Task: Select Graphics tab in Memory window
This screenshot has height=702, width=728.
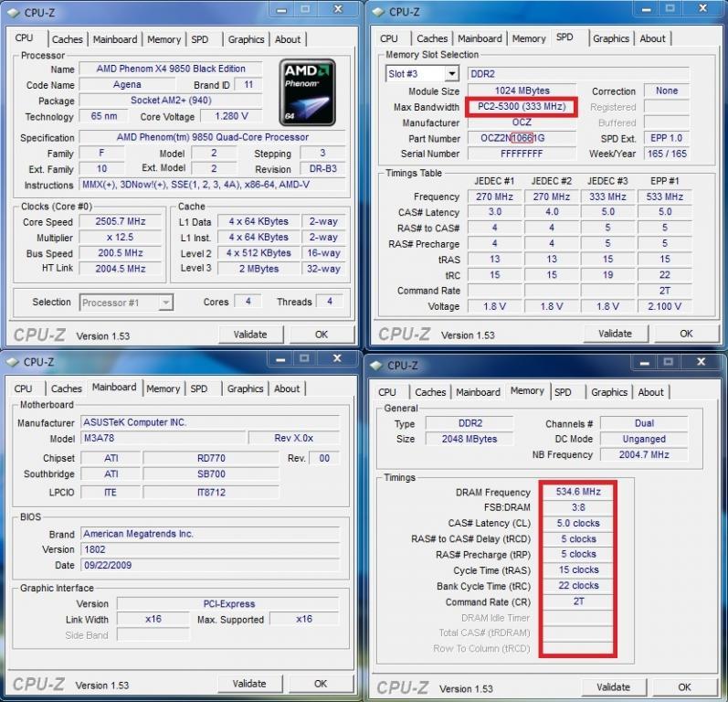Action: tap(609, 392)
